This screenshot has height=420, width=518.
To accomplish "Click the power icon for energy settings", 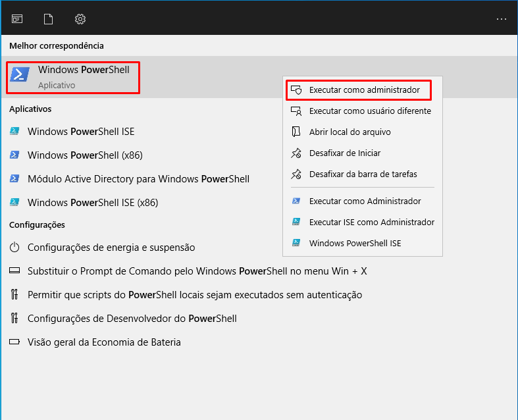I will coord(14,248).
